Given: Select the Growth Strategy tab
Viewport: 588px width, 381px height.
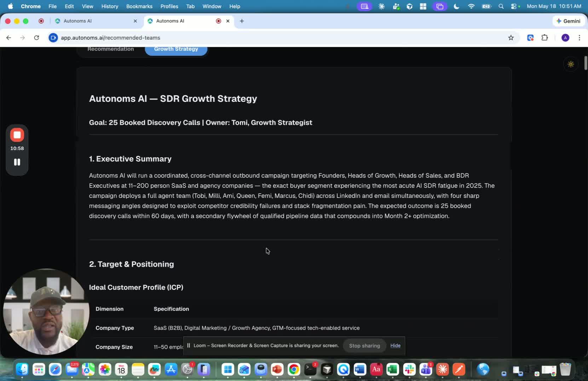Looking at the screenshot, I should tap(176, 49).
